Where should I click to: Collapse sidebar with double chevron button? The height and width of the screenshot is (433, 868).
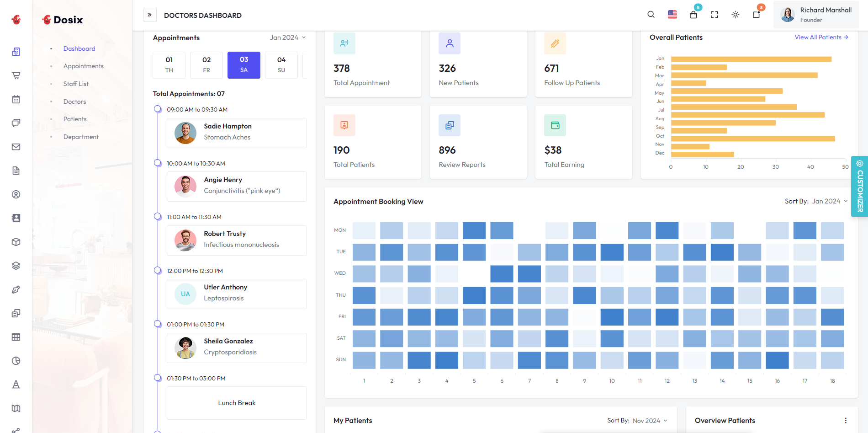150,15
